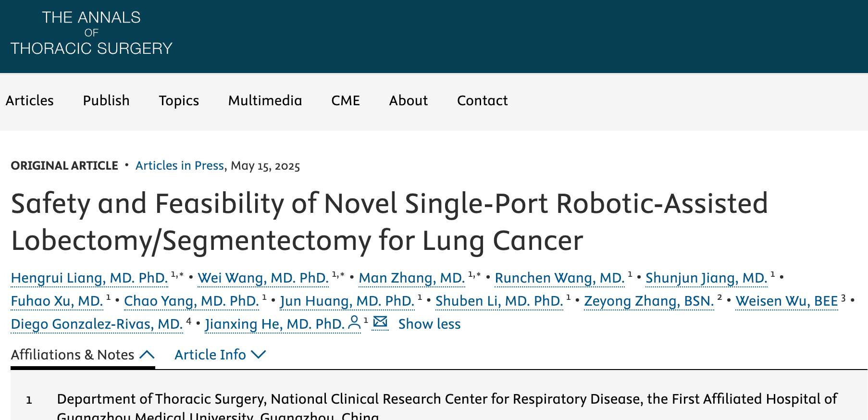Open the Publish menu
The width and height of the screenshot is (868, 420).
pos(106,100)
